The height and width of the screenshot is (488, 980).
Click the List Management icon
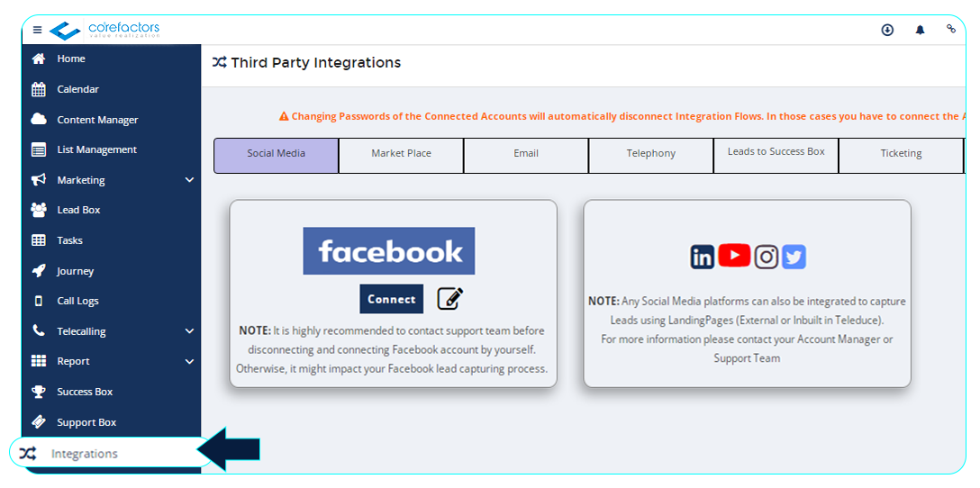click(x=39, y=150)
